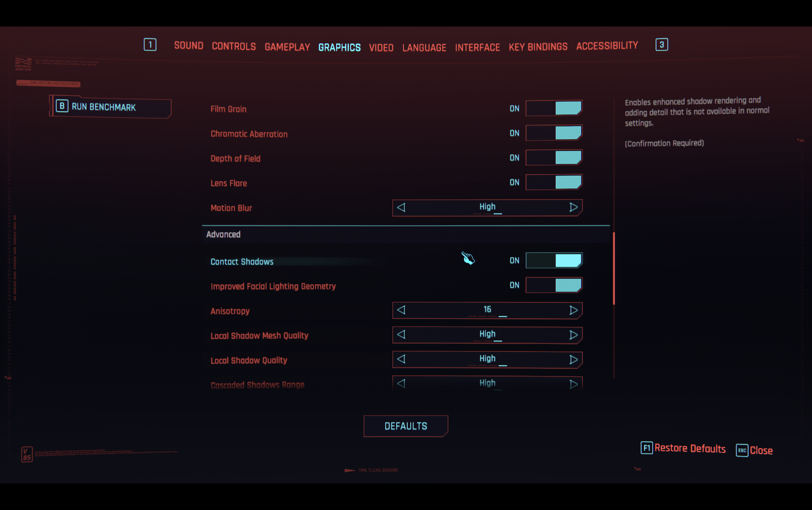This screenshot has height=510, width=812.
Task: Open the Accessibility tab
Action: (607, 45)
